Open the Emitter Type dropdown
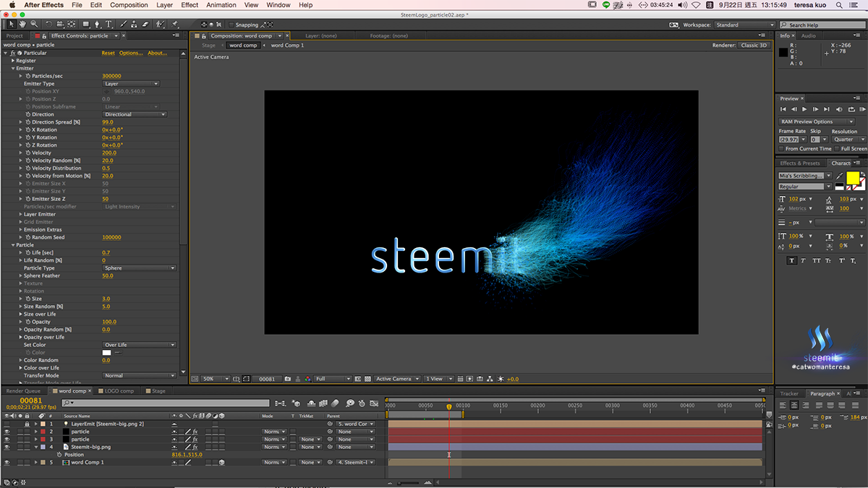868x488 pixels. (131, 84)
